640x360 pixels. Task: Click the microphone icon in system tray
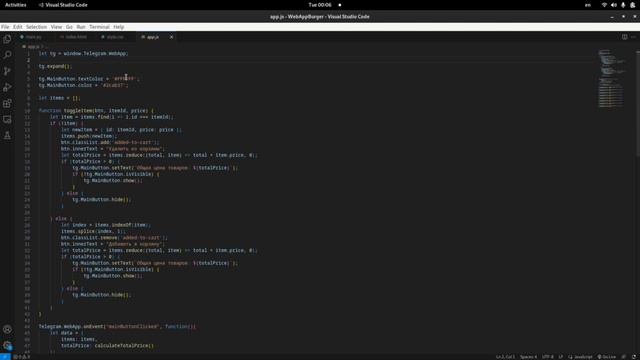point(623,5)
